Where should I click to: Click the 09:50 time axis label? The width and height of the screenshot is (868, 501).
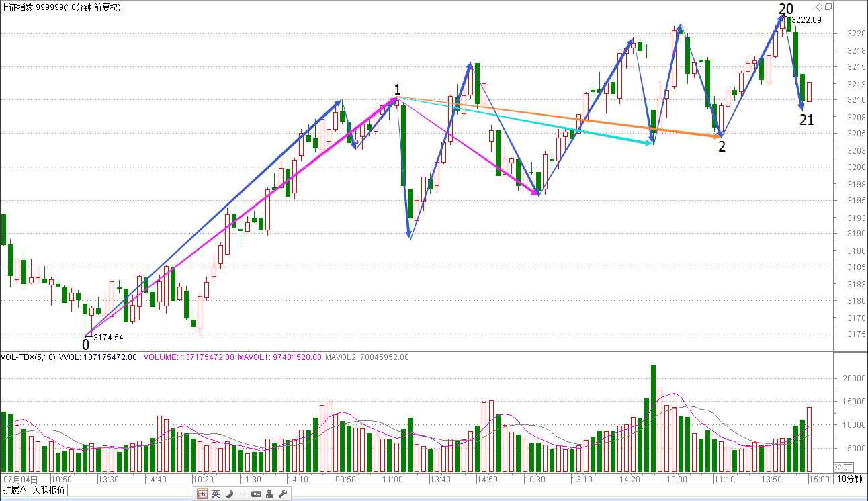point(345,480)
